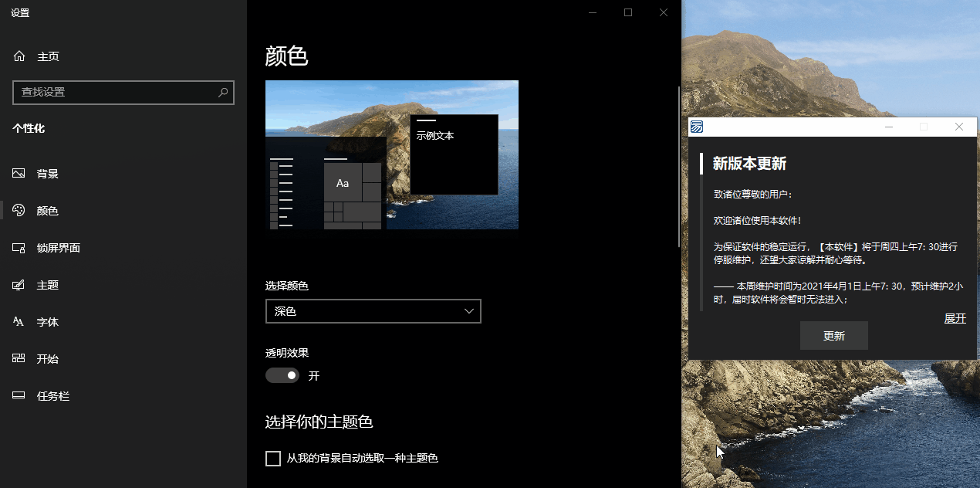The image size is (980, 488).
Task: Open the 开始 settings page
Action: click(x=123, y=359)
